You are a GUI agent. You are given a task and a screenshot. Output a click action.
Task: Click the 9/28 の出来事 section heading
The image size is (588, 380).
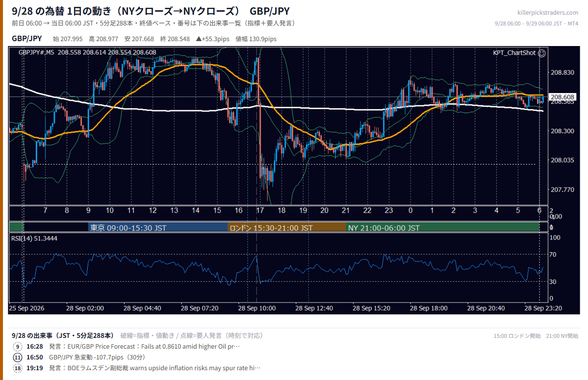[63, 335]
